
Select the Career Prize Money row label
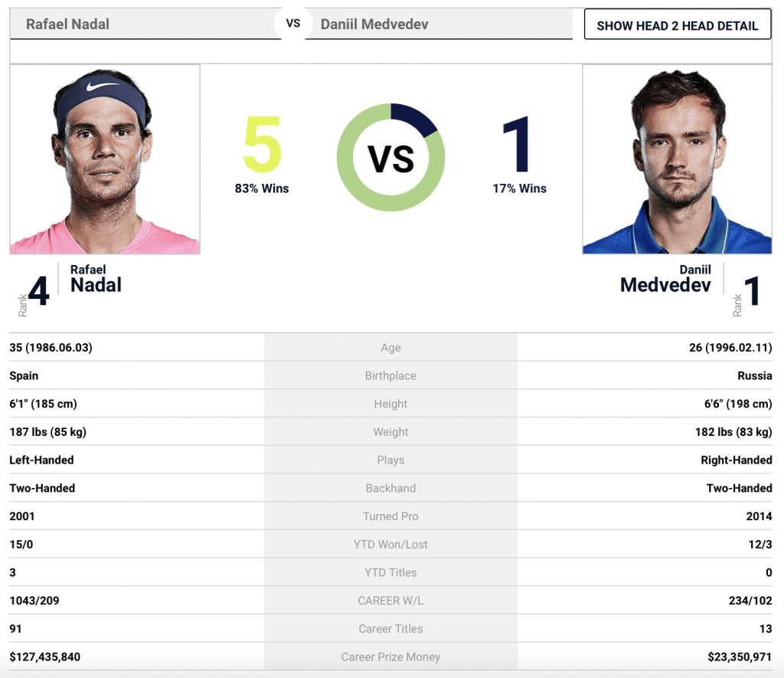390,657
